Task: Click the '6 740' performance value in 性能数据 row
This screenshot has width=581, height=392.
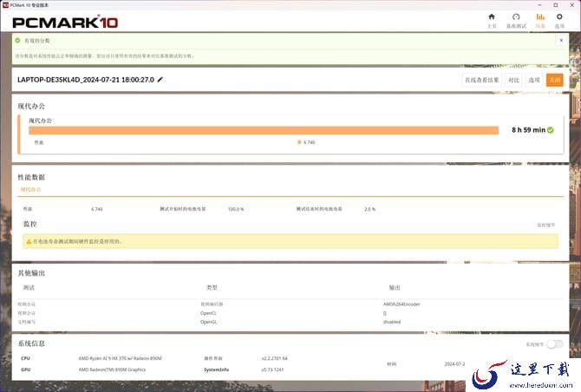Action: [x=97, y=209]
